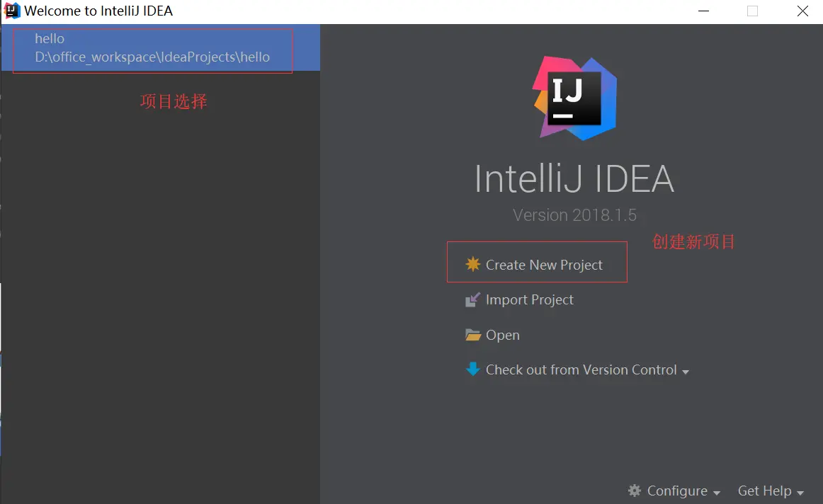
Task: Click the Configure gear icon
Action: point(635,491)
